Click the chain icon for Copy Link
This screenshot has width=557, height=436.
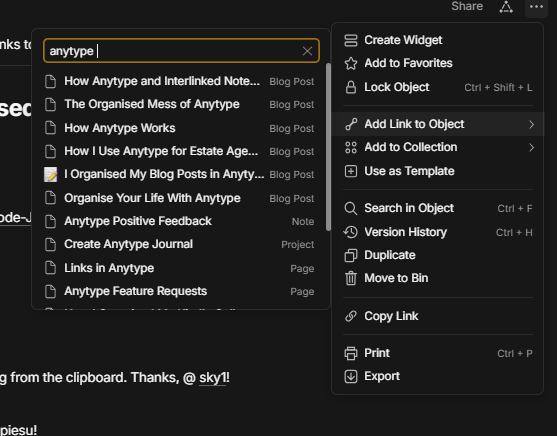coord(351,316)
